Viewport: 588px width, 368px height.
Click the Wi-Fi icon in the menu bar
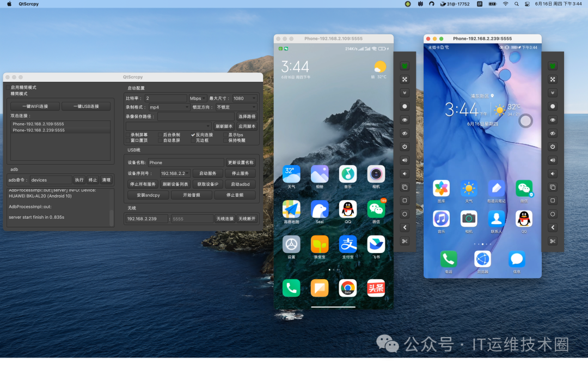(x=505, y=4)
